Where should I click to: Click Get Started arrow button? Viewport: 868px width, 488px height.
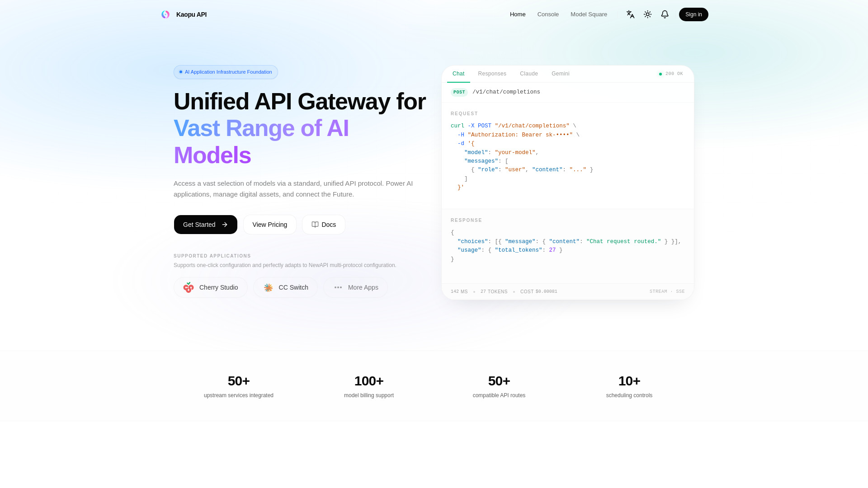point(206,225)
